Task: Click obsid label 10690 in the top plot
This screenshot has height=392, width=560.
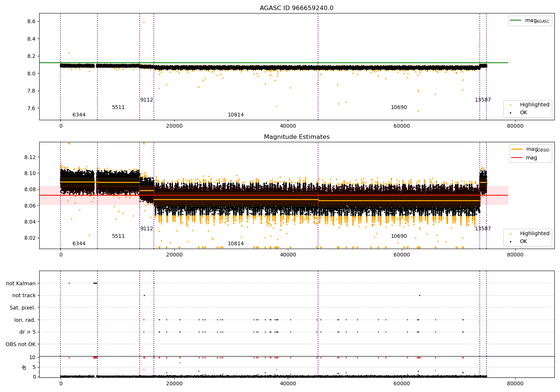Action: [399, 107]
